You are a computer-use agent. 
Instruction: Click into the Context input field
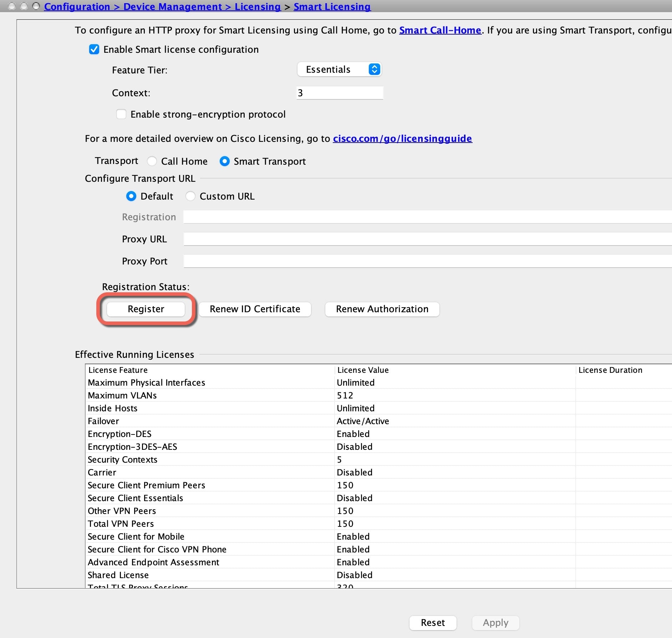340,93
